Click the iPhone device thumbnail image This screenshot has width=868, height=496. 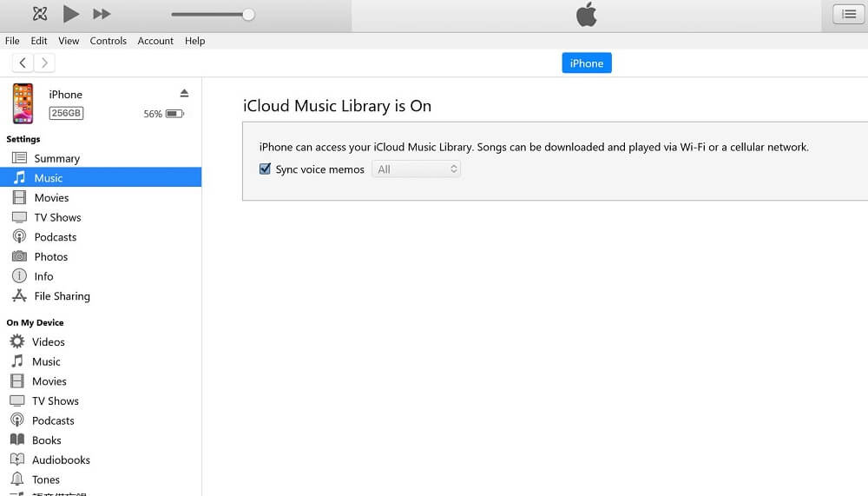23,103
